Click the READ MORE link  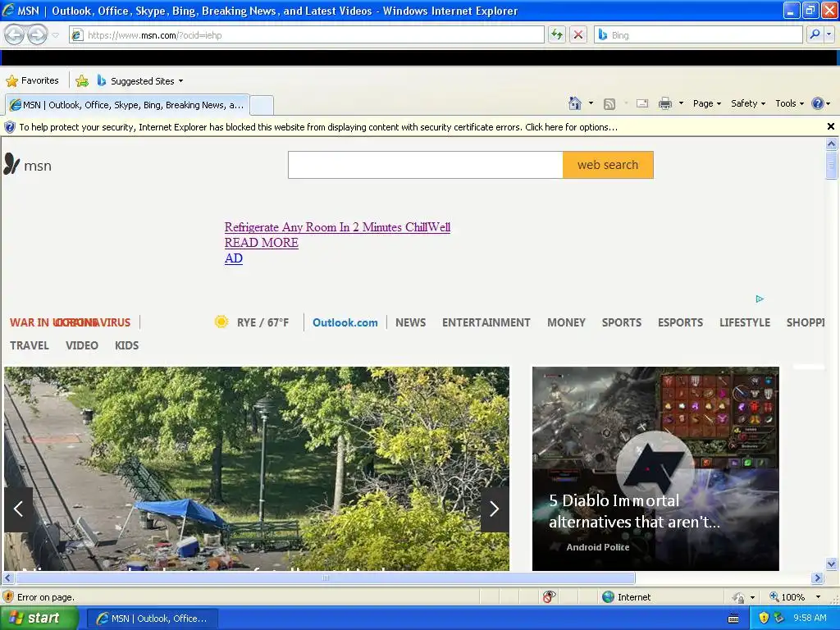pos(262,243)
